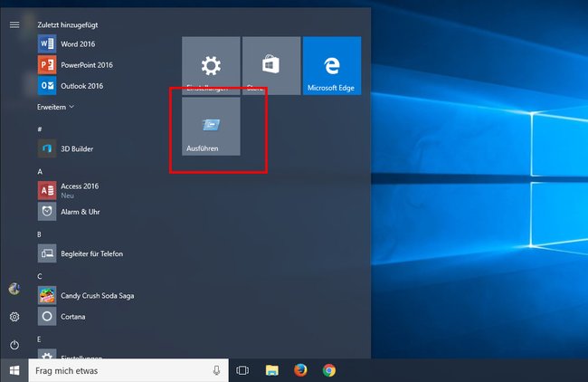Launch the Microsoft Edge tile
Screen dimensions: 588x382
click(x=332, y=66)
